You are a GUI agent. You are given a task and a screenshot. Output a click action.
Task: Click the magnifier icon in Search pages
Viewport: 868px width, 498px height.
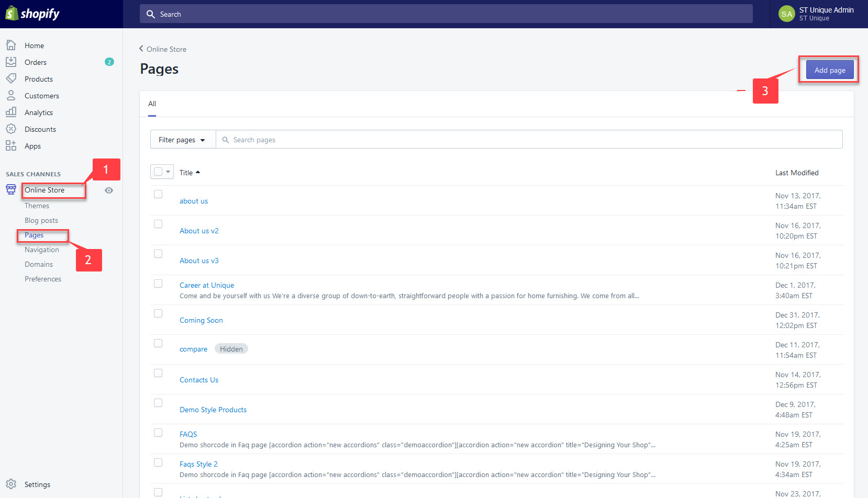pos(226,140)
